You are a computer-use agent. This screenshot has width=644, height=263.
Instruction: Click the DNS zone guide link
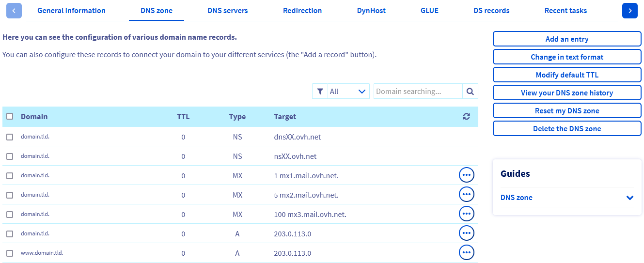tap(517, 198)
